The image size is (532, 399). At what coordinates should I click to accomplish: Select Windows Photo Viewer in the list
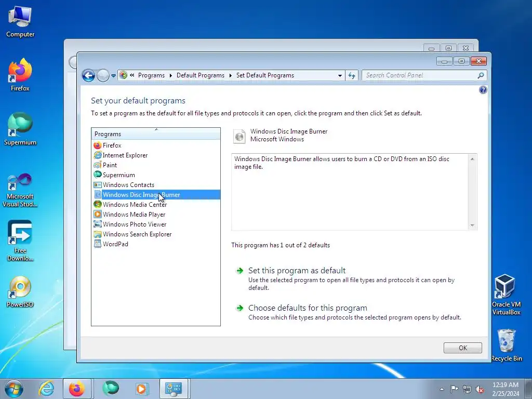(130, 224)
